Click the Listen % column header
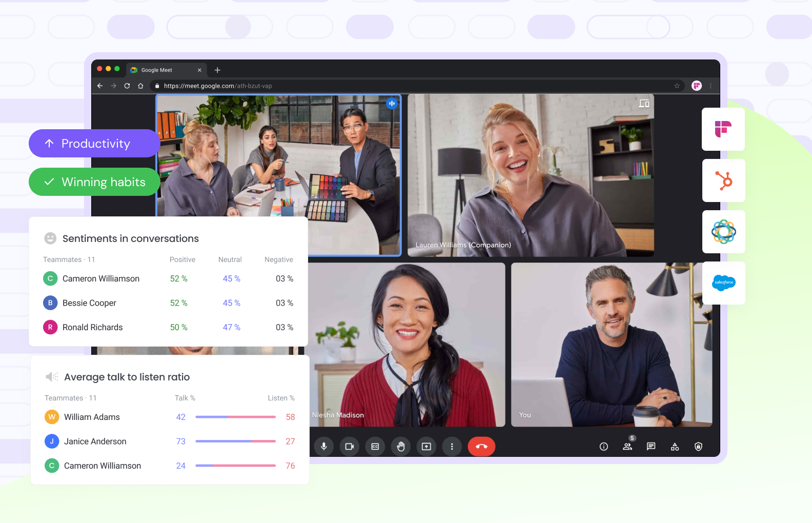 [281, 398]
